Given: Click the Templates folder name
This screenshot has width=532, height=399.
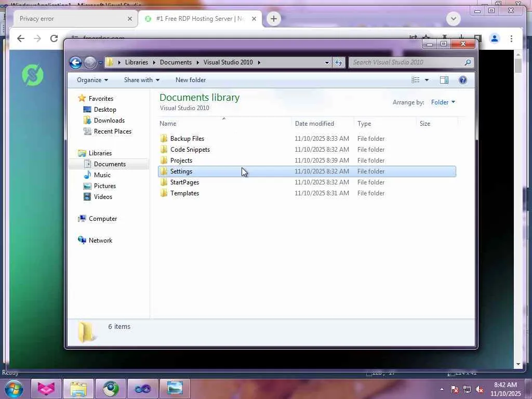Looking at the screenshot, I should [x=184, y=193].
